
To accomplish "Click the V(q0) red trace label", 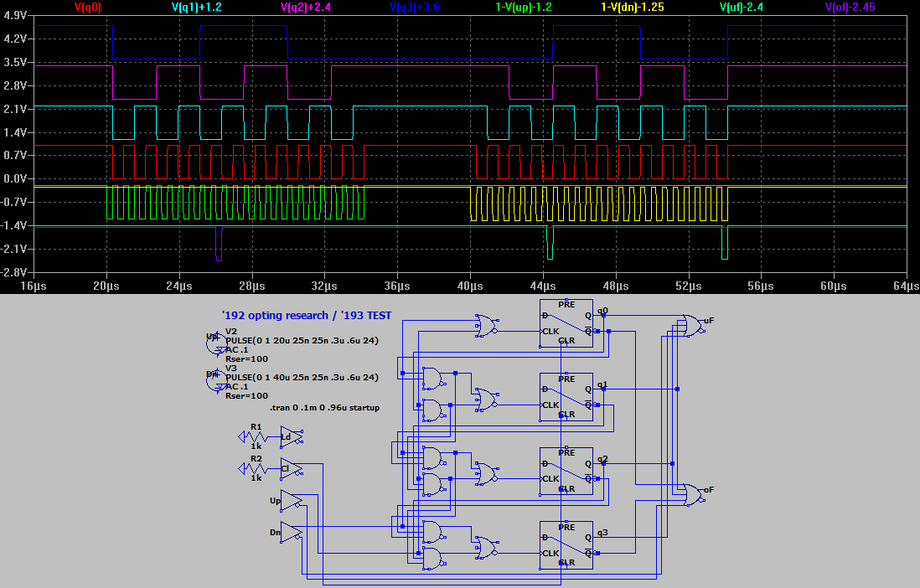I will [x=89, y=7].
